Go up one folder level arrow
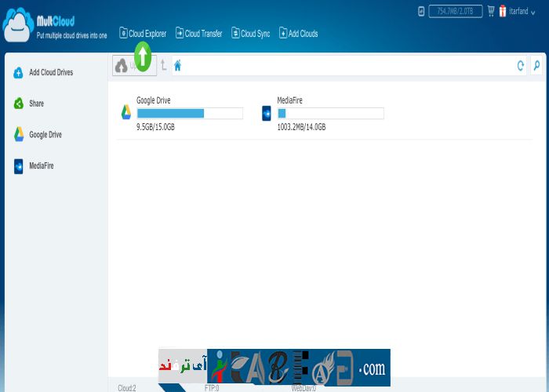This screenshot has height=392, width=549. (163, 66)
